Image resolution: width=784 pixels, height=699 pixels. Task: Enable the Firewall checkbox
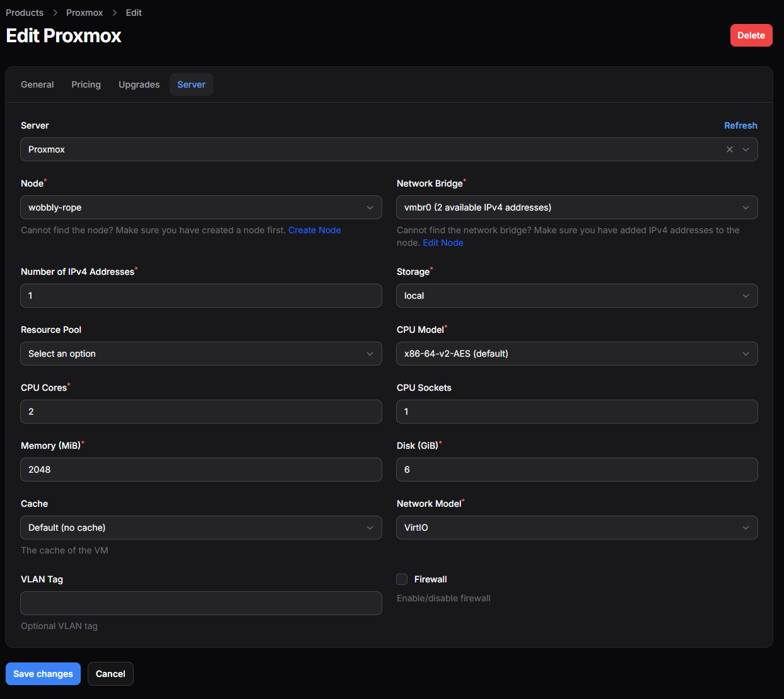[x=402, y=579]
